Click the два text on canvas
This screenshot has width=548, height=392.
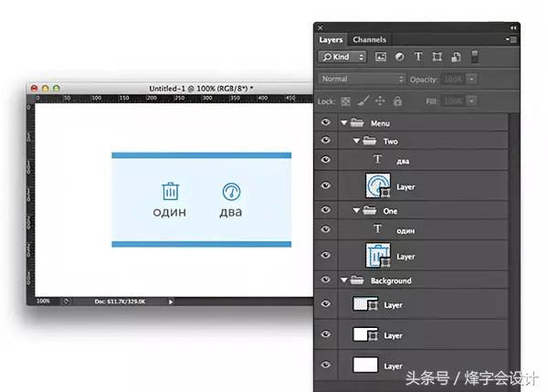click(x=231, y=212)
